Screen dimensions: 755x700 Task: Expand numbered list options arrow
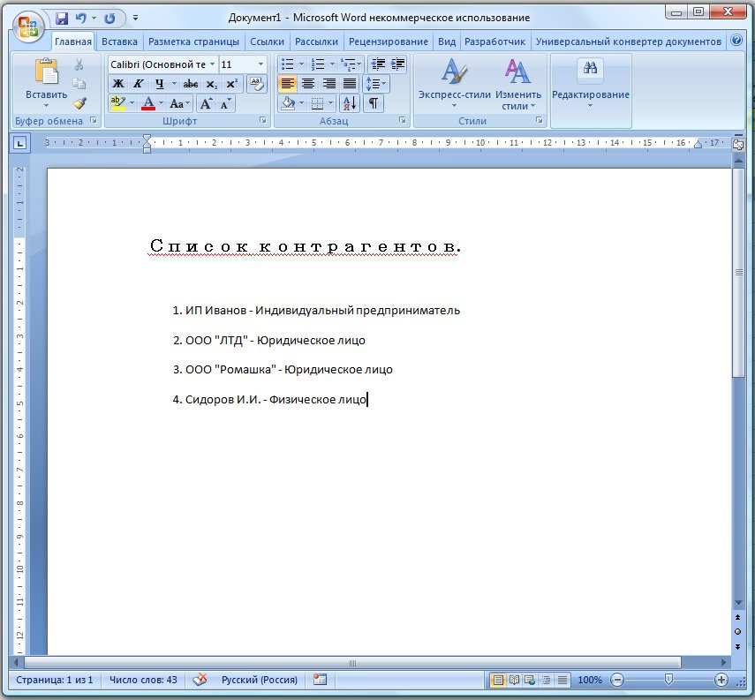point(332,64)
